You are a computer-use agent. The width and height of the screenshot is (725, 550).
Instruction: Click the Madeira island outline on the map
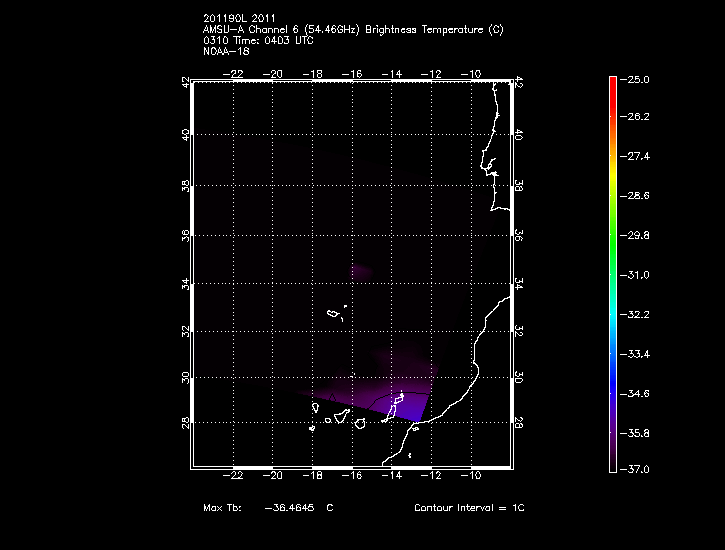(x=333, y=314)
